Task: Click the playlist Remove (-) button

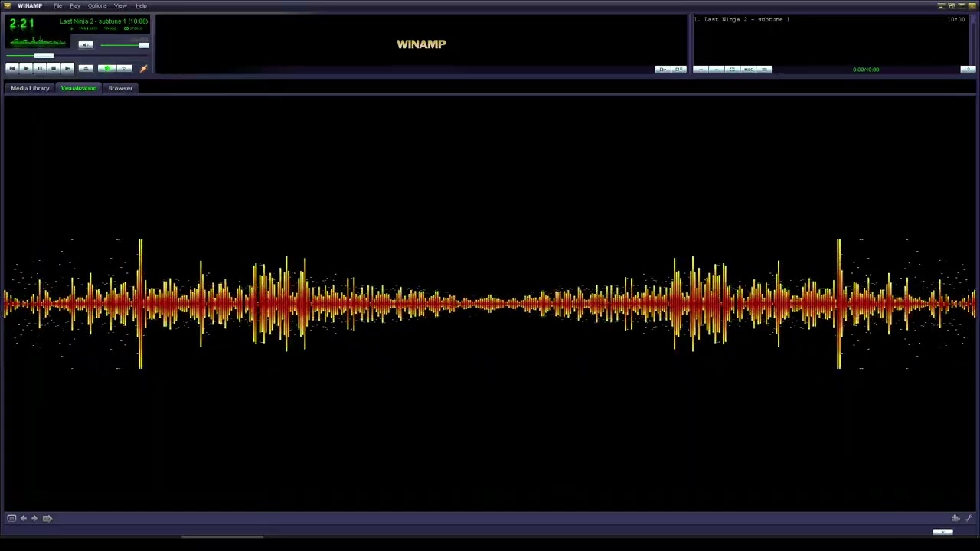Action: tap(716, 70)
